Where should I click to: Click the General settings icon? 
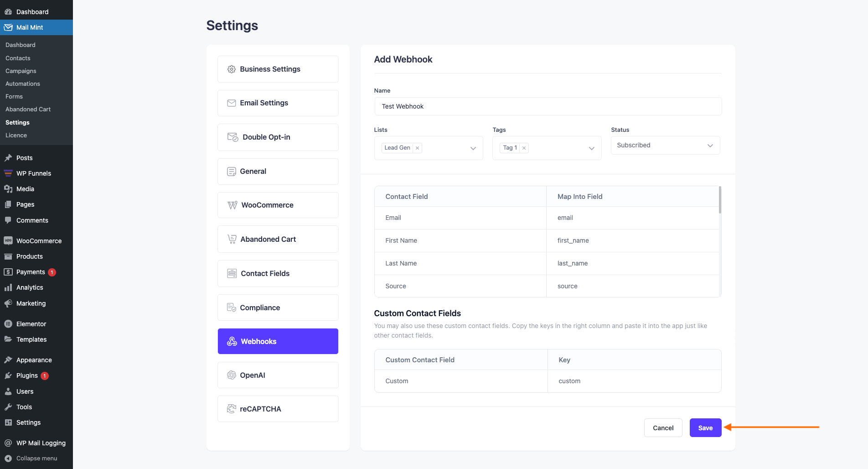point(232,172)
